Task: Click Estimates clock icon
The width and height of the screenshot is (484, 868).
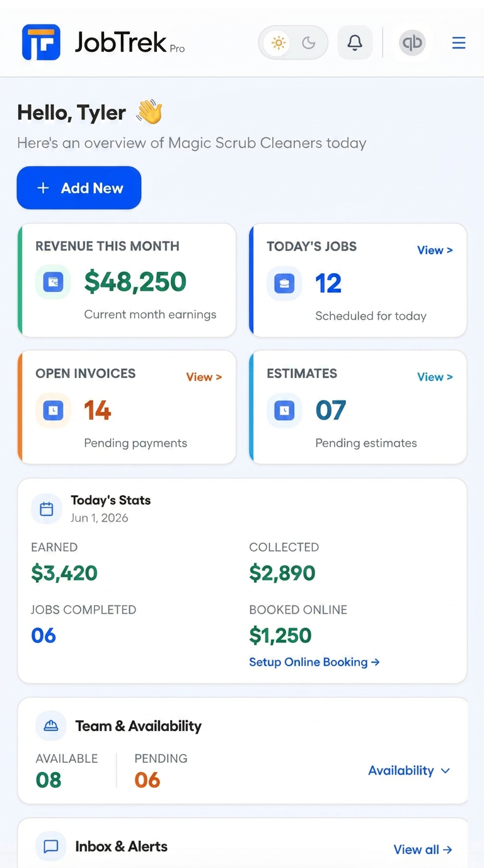Action: [284, 411]
